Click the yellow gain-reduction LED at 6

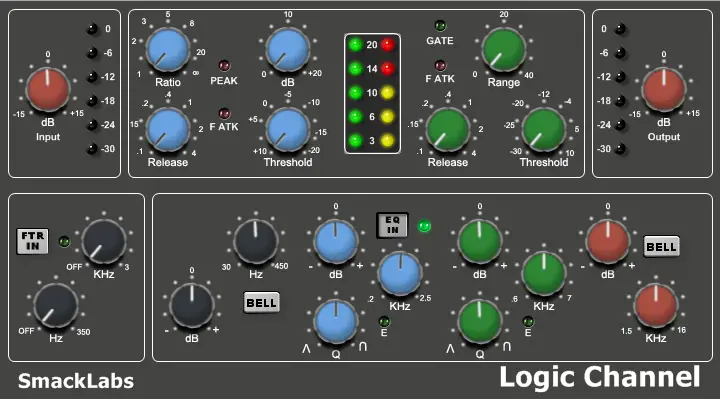point(388,117)
